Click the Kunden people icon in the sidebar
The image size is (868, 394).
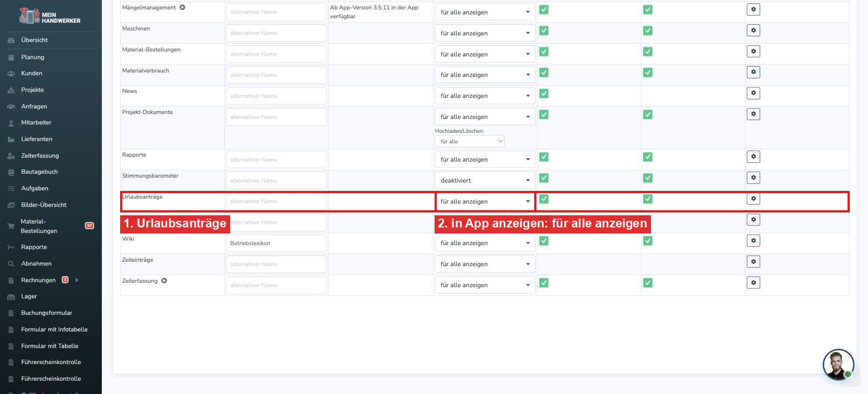[x=11, y=74]
